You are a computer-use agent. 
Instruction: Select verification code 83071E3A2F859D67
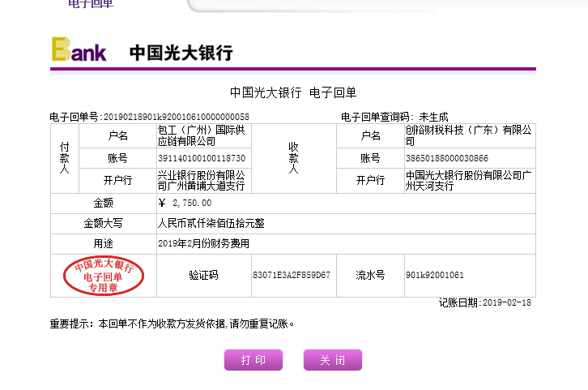[x=292, y=275]
